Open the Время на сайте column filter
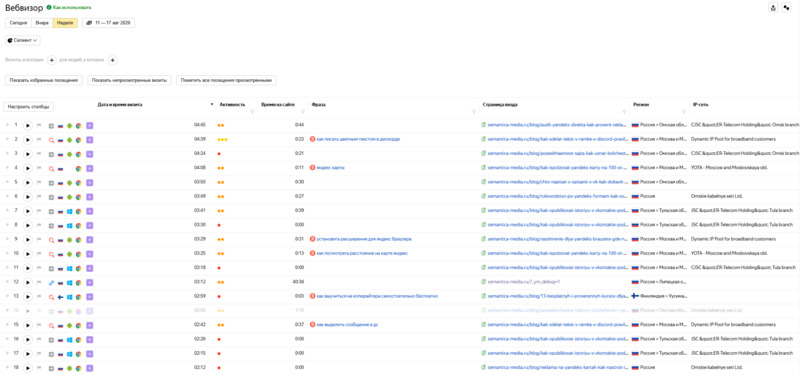Viewport: 800px width, 375px height. click(x=303, y=111)
